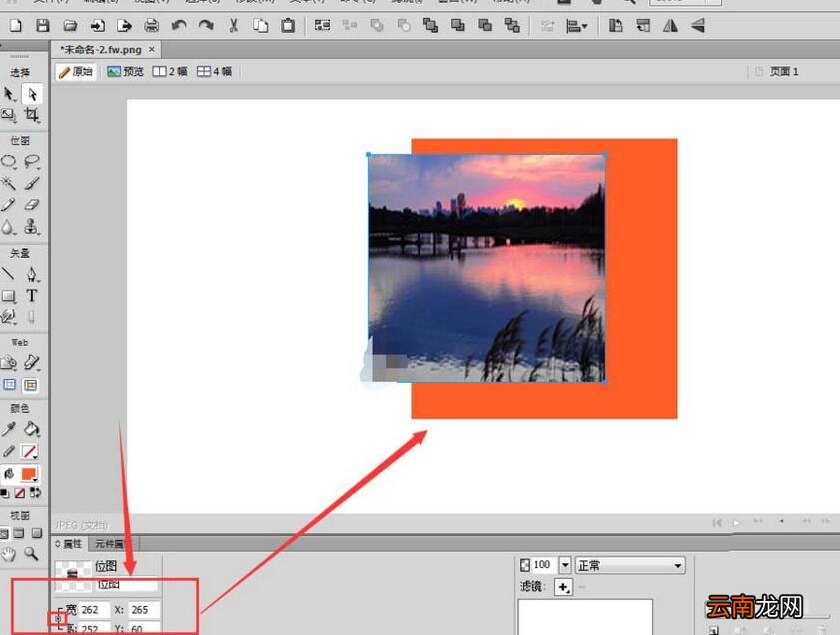Screen dimensions: 840x635
Task: Switch to the 2 幅 (2-Up) view
Action: tap(170, 71)
